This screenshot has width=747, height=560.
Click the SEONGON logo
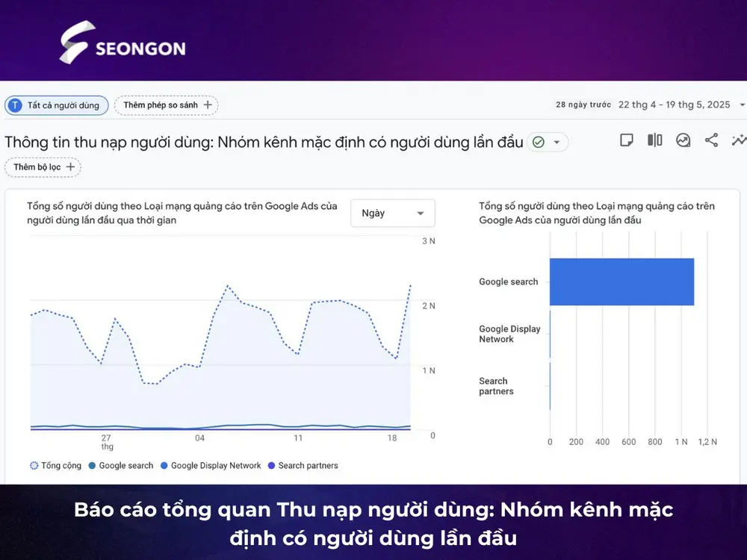pos(123,42)
